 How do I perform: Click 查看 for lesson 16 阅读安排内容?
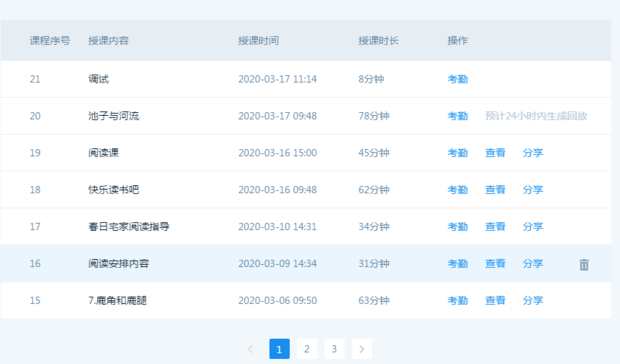pyautogui.click(x=495, y=263)
